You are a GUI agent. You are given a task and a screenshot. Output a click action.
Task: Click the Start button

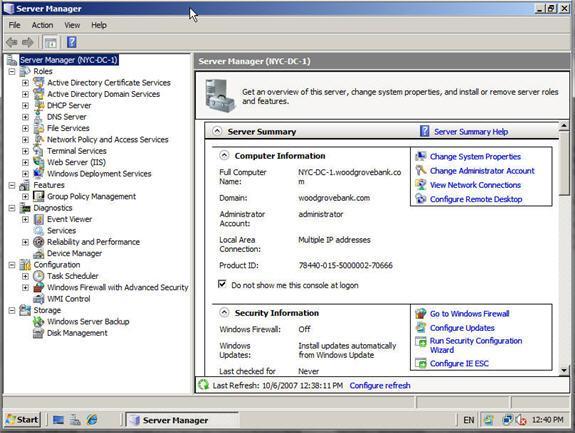[22, 419]
